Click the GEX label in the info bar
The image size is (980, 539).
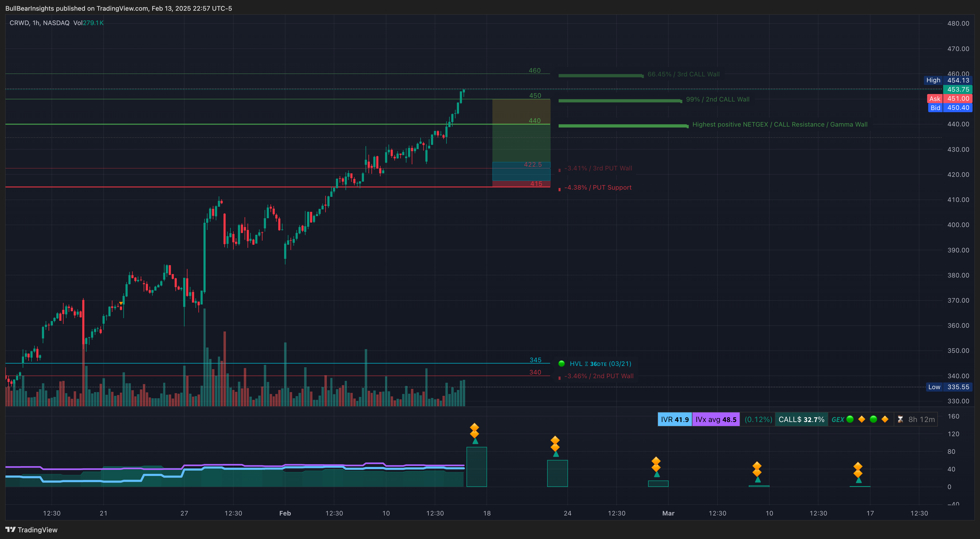[838, 420]
